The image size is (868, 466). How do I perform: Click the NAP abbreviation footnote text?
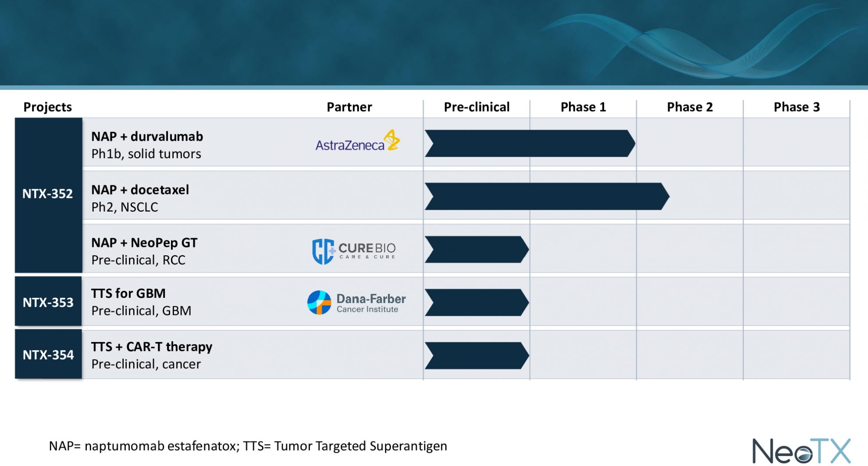pyautogui.click(x=248, y=446)
